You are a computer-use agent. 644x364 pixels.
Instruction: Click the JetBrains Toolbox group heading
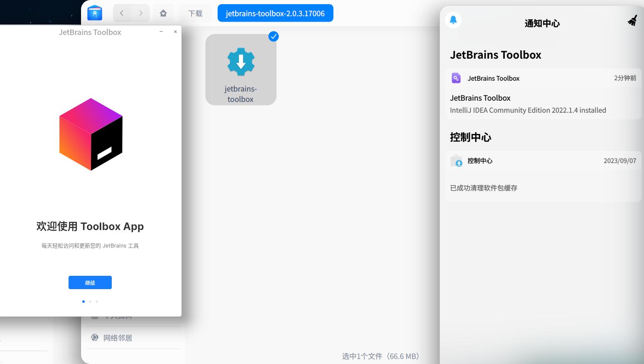[x=496, y=55]
